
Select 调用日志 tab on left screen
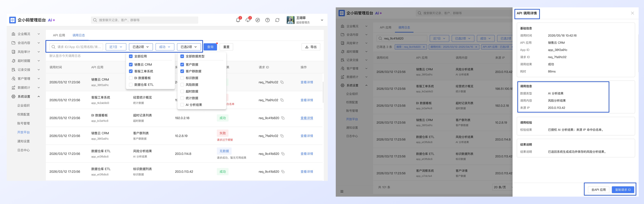click(79, 35)
